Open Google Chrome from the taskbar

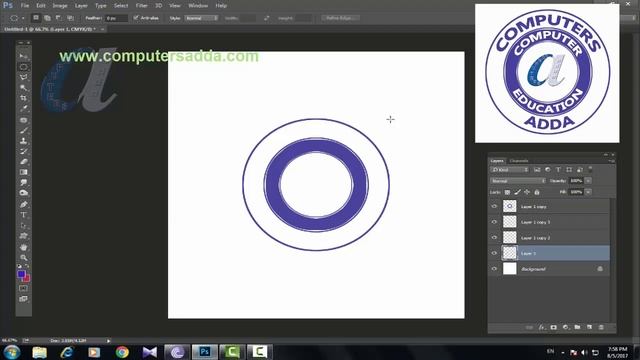pos(122,352)
